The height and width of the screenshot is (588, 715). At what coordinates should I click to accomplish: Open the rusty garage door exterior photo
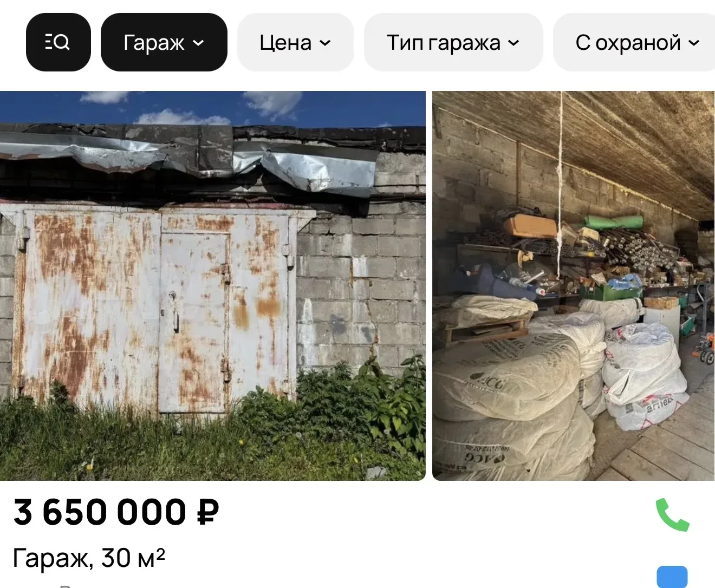point(213,286)
